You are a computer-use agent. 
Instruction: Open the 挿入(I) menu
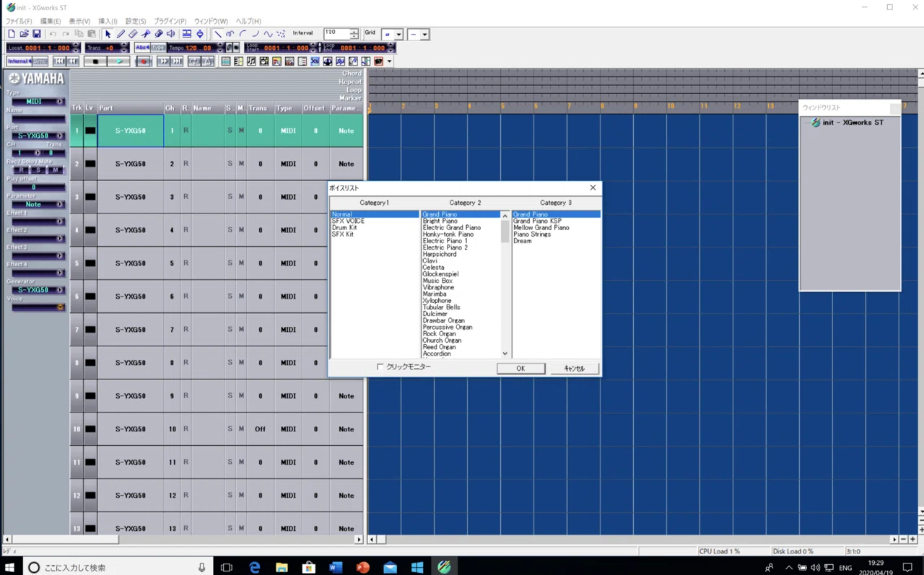tap(108, 21)
